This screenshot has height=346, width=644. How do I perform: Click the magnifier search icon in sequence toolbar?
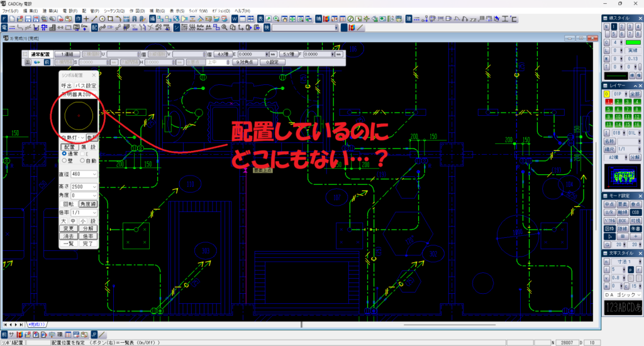(225, 28)
